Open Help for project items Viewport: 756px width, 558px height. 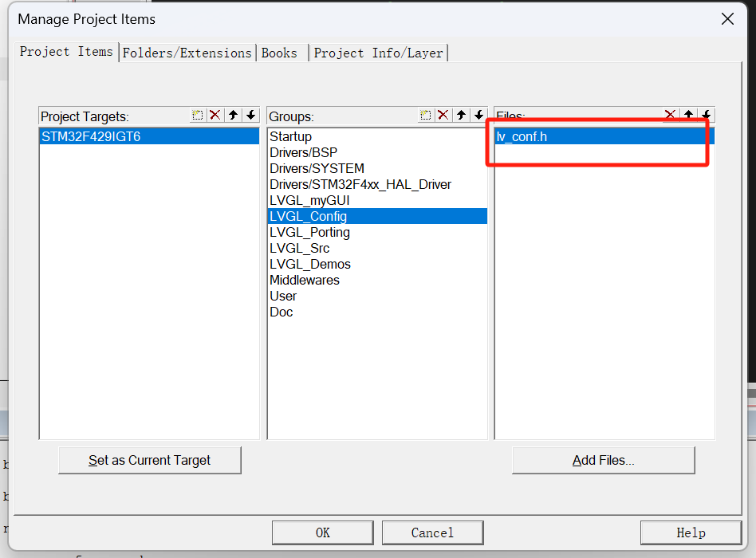click(x=691, y=532)
